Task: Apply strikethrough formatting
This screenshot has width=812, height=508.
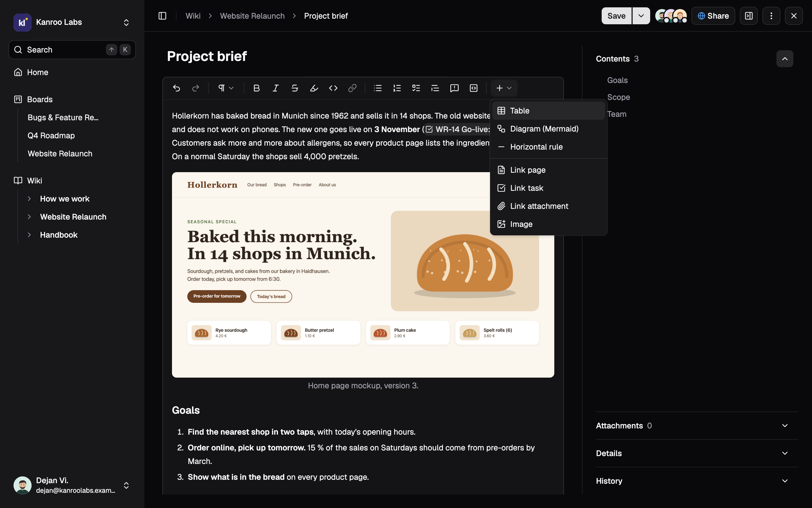Action: [295, 88]
